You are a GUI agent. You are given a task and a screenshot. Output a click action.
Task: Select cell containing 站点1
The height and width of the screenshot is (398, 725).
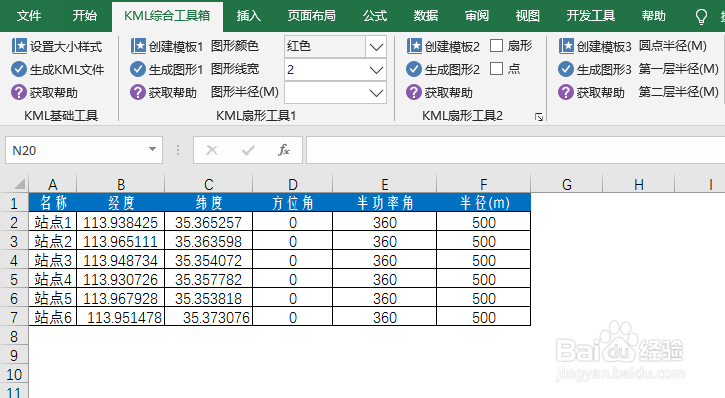pos(53,222)
